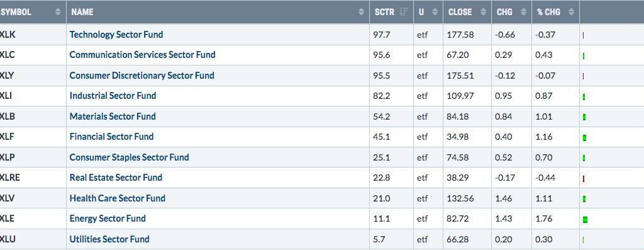Select the Materials Sector Fund link

point(113,116)
